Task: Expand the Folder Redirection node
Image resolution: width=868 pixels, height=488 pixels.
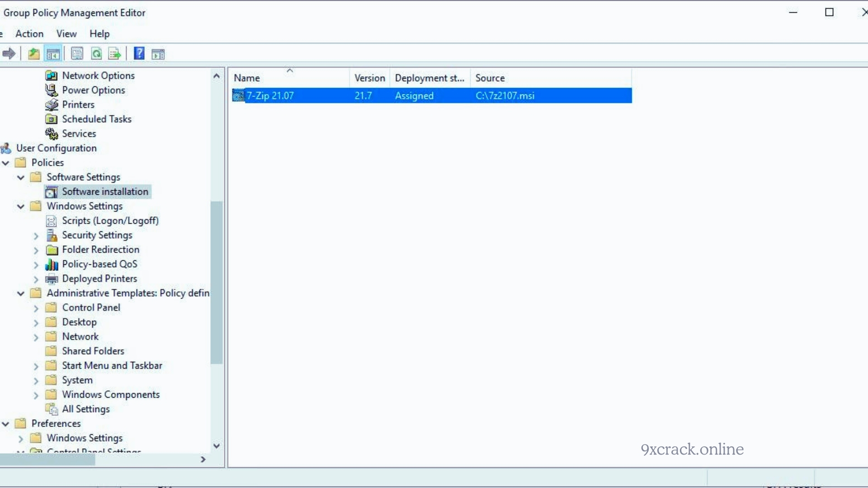Action: pyautogui.click(x=36, y=250)
